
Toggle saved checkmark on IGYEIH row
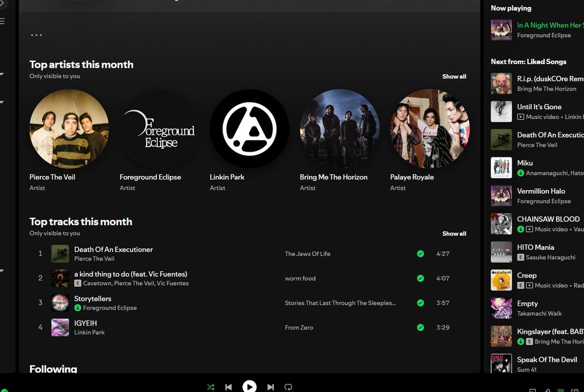pyautogui.click(x=420, y=327)
